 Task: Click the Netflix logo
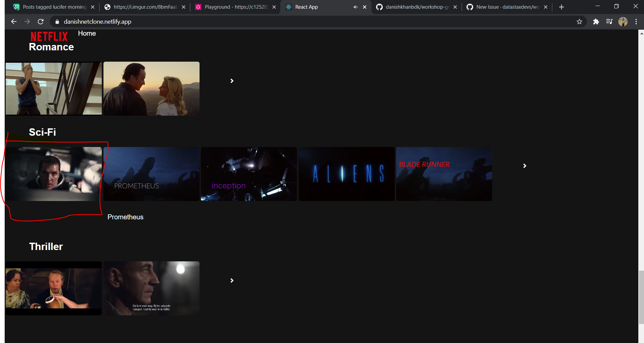pyautogui.click(x=49, y=36)
